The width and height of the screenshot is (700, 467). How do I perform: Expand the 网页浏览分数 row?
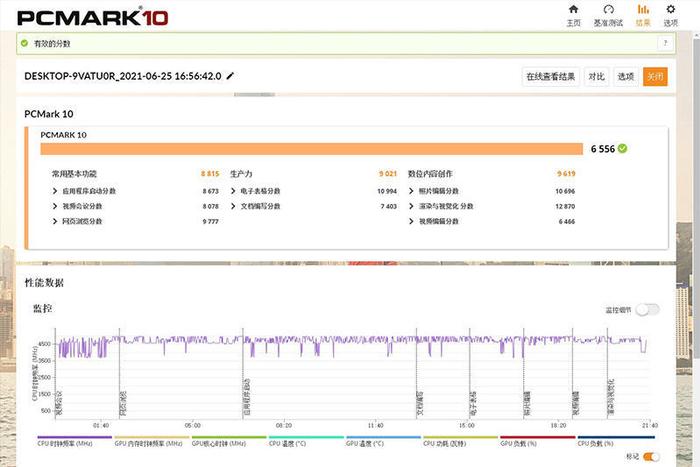[x=55, y=221]
